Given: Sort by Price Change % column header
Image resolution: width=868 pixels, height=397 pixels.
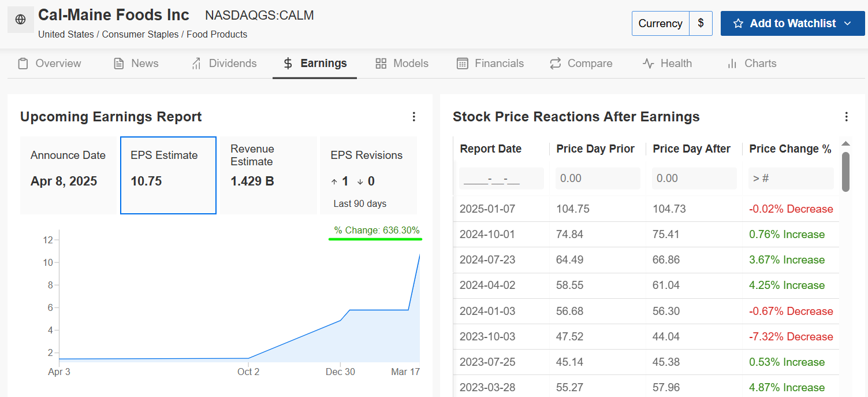Looking at the screenshot, I should (790, 149).
